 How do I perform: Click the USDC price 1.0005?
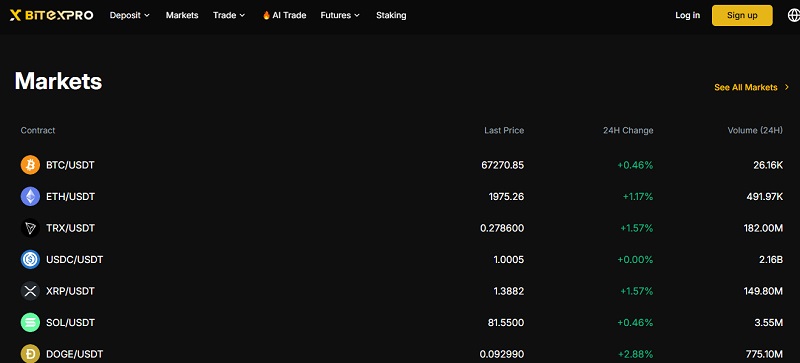coord(509,259)
